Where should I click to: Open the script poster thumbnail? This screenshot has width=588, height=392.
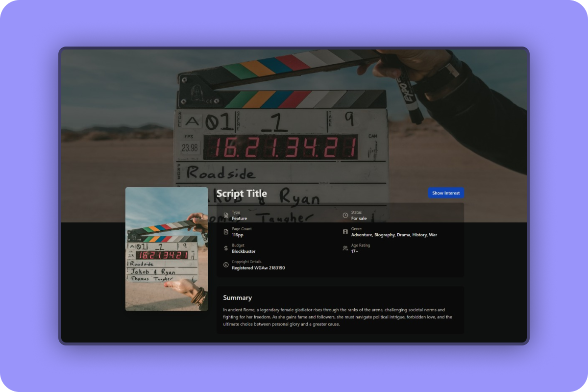166,249
